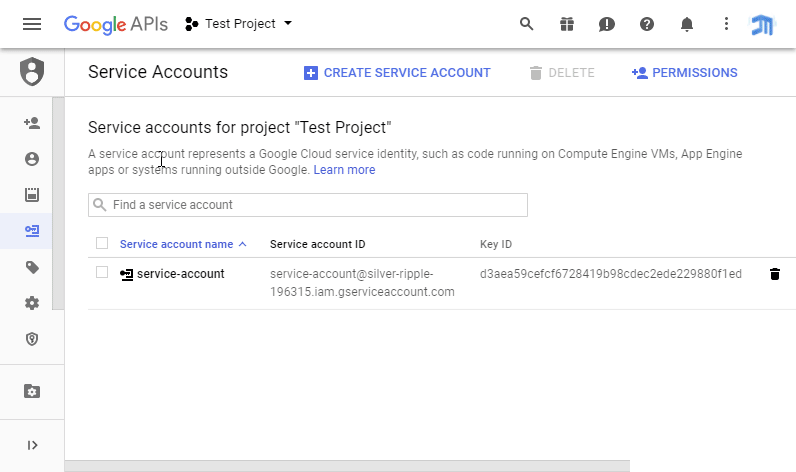Open the Test Project selector dropdown

click(239, 24)
